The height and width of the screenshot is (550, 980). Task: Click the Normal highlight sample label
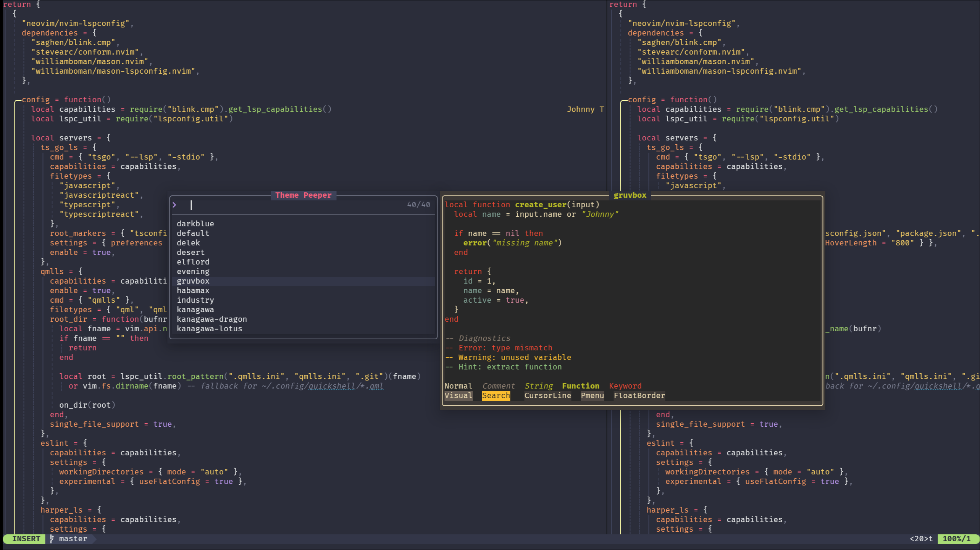click(458, 386)
